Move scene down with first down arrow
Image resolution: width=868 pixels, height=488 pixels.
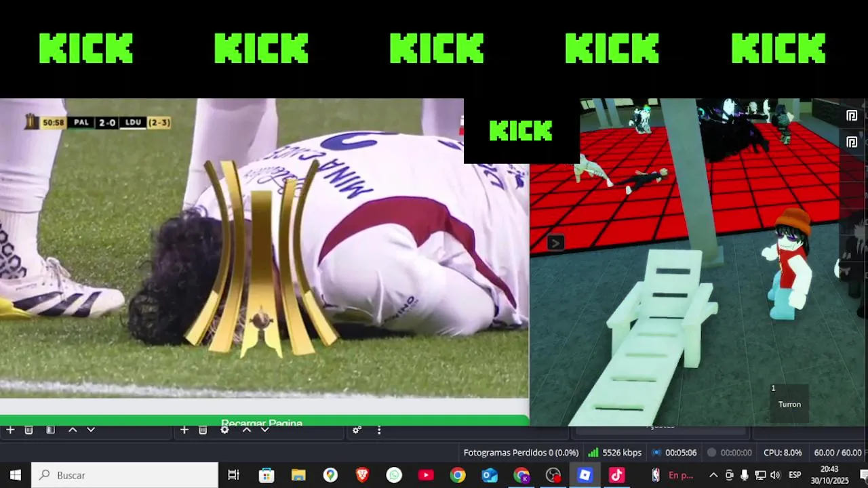tap(91, 430)
